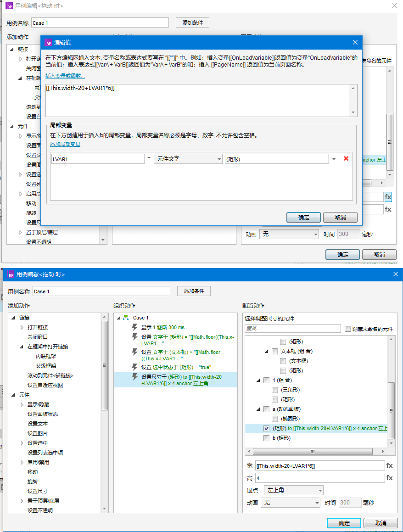Check the a (动态面板) checkbox

tap(267, 409)
